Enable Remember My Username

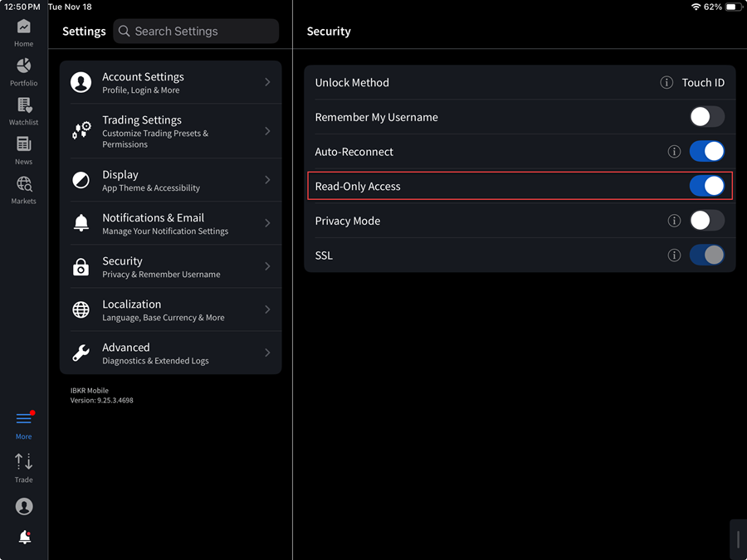tap(707, 117)
